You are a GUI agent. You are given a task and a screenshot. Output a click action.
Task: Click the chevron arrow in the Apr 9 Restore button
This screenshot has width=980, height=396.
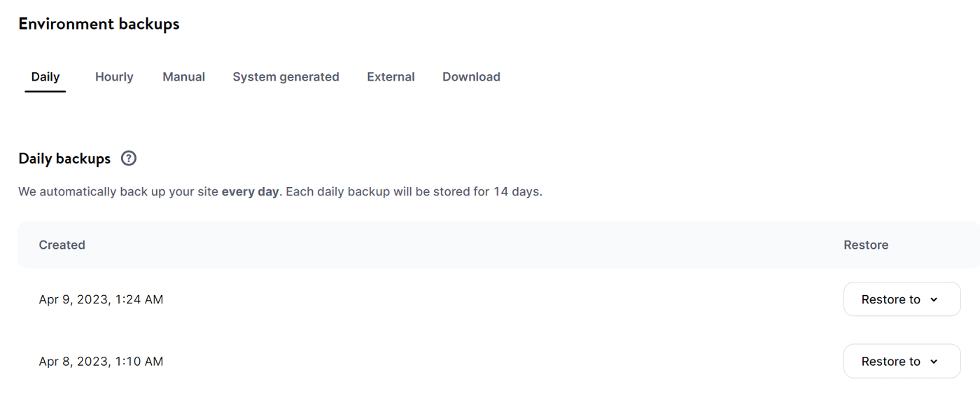[x=934, y=300]
